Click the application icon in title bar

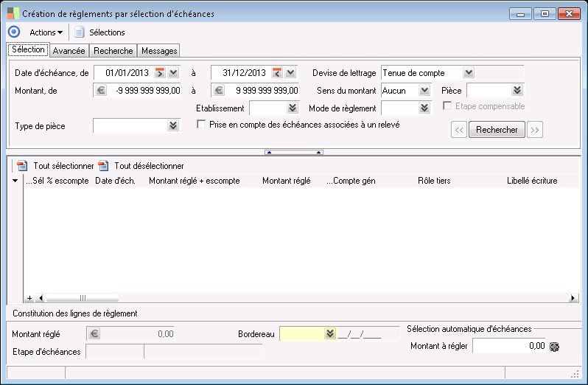click(13, 13)
